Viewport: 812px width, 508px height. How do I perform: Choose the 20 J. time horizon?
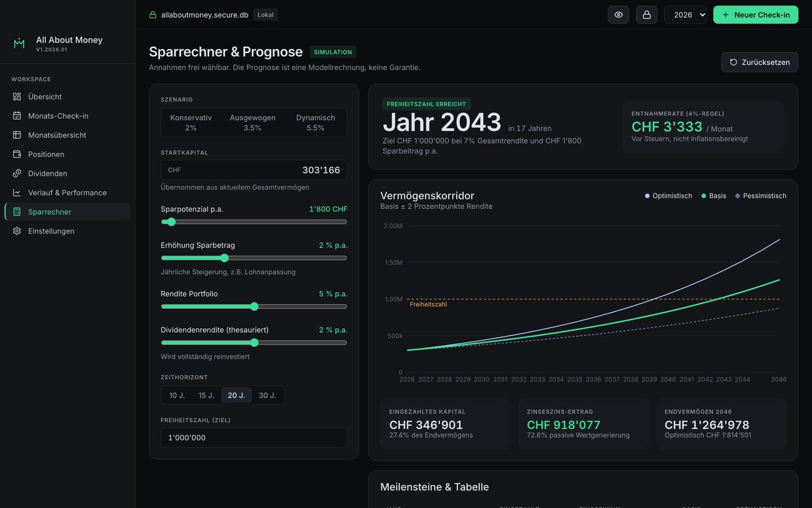point(236,395)
